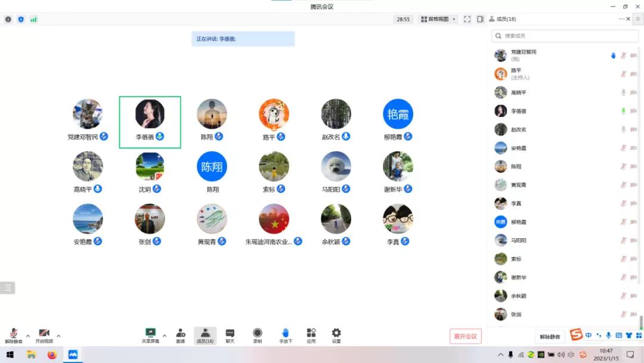This screenshot has height=363, width=644.
Task: Toggle the side panel layout icon
Action: point(480,19)
